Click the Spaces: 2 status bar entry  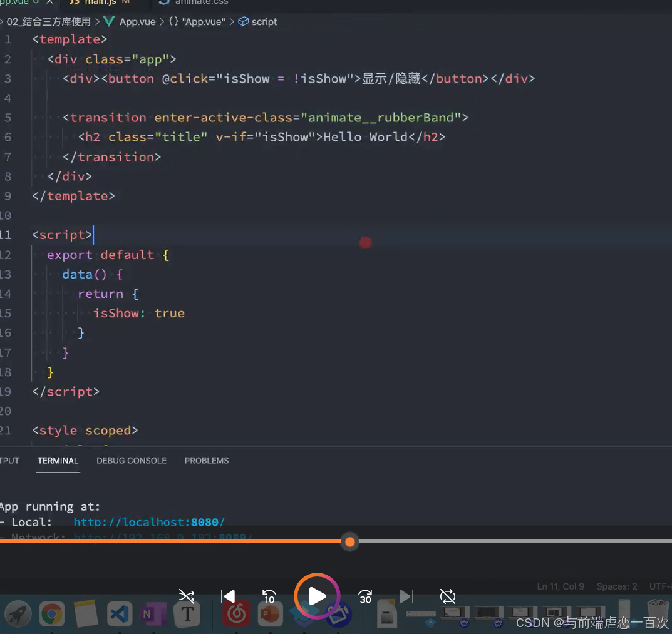617,586
